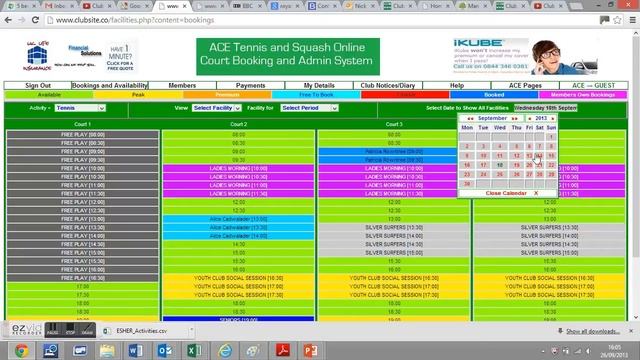This screenshot has width=640, height=360.
Task: Open Adobe Acrobat from the taskbar
Action: [x=282, y=351]
